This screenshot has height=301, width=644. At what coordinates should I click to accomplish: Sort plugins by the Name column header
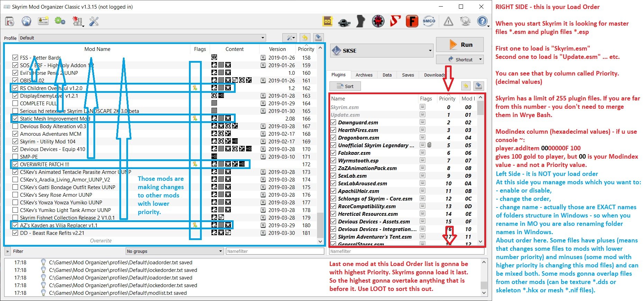(374, 99)
